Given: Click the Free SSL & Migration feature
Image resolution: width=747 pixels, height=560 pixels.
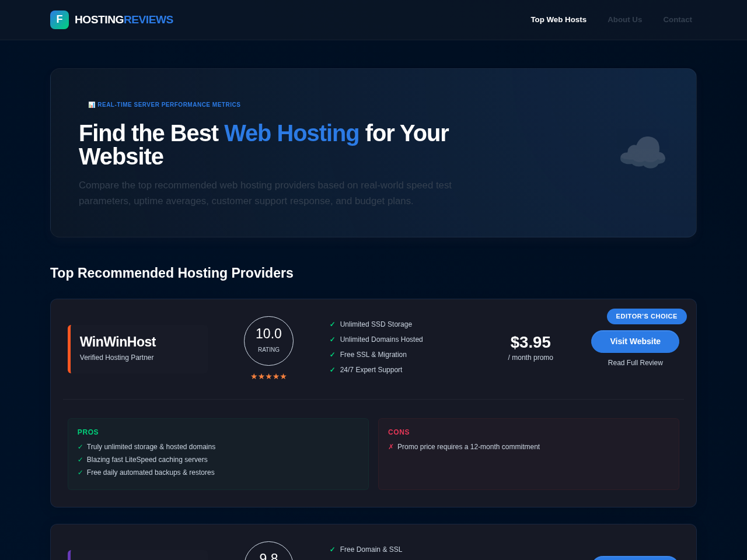Looking at the screenshot, I should (373, 355).
